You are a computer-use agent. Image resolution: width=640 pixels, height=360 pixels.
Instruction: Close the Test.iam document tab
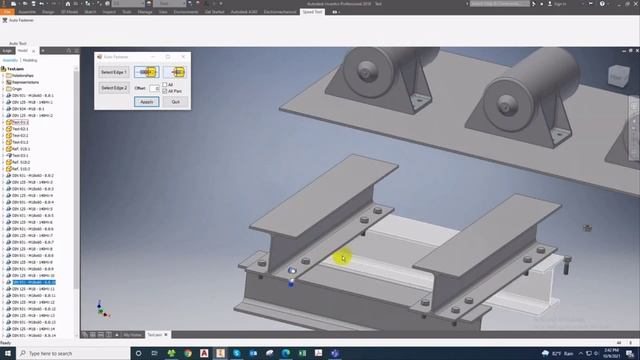(x=166, y=335)
